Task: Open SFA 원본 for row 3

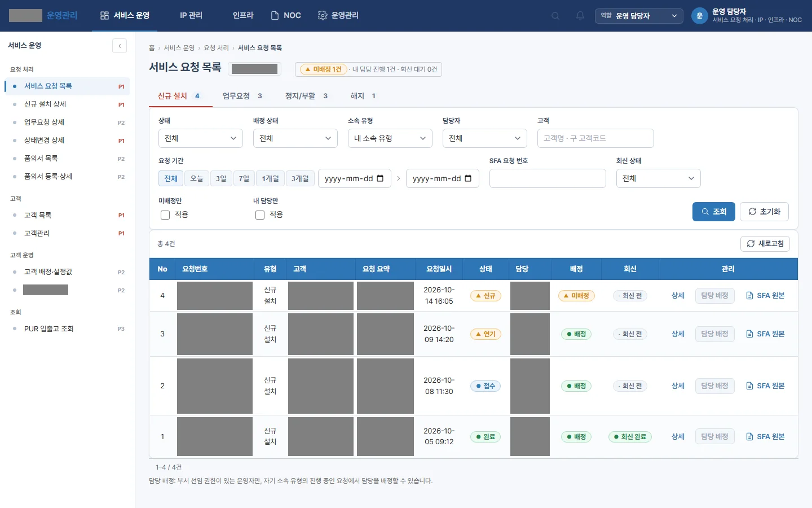Action: tap(765, 334)
